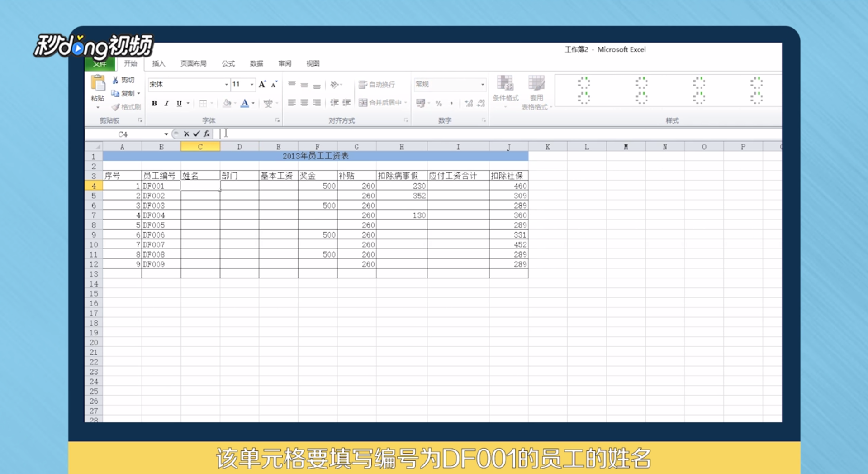Screen dimensions: 868x474
Task: Toggle Italic formatting
Action: [166, 104]
